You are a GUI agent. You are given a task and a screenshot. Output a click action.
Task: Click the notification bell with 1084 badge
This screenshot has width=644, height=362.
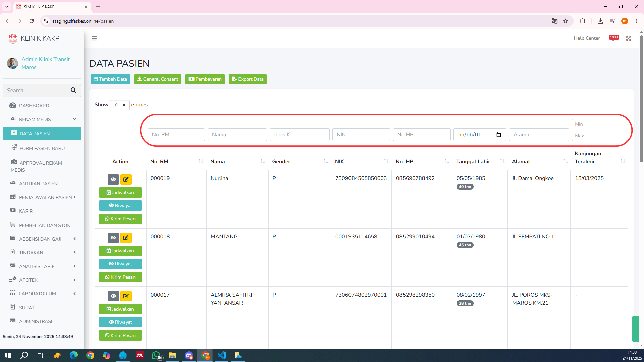[613, 38]
